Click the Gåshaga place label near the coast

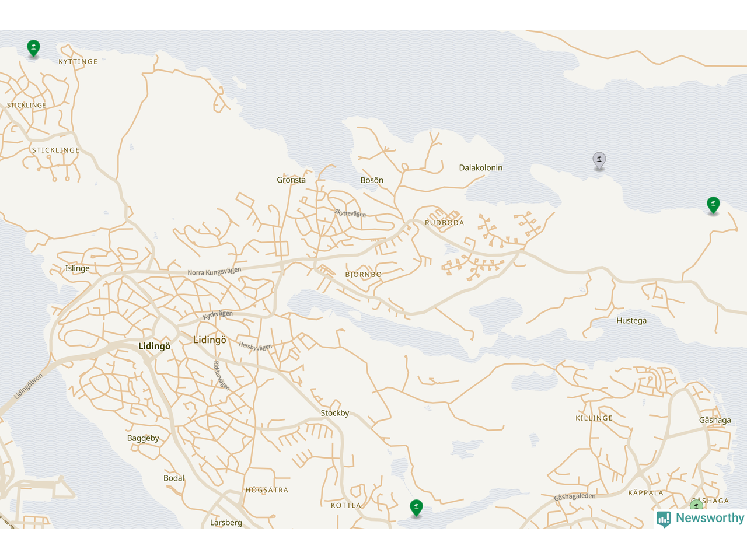point(715,420)
